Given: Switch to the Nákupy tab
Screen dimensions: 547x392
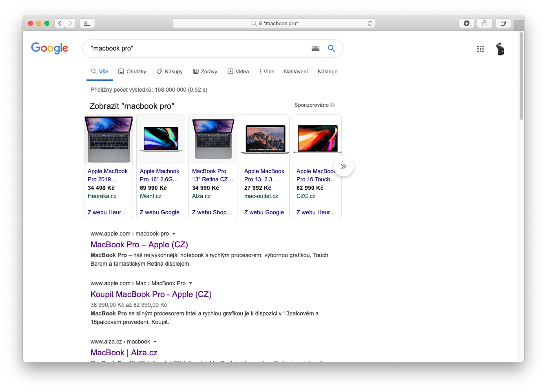Looking at the screenshot, I should [x=170, y=71].
